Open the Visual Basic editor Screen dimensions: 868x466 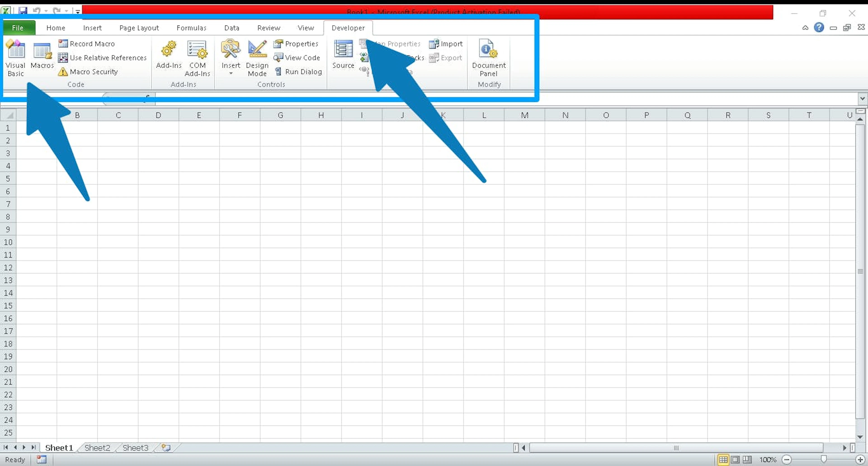coord(16,58)
